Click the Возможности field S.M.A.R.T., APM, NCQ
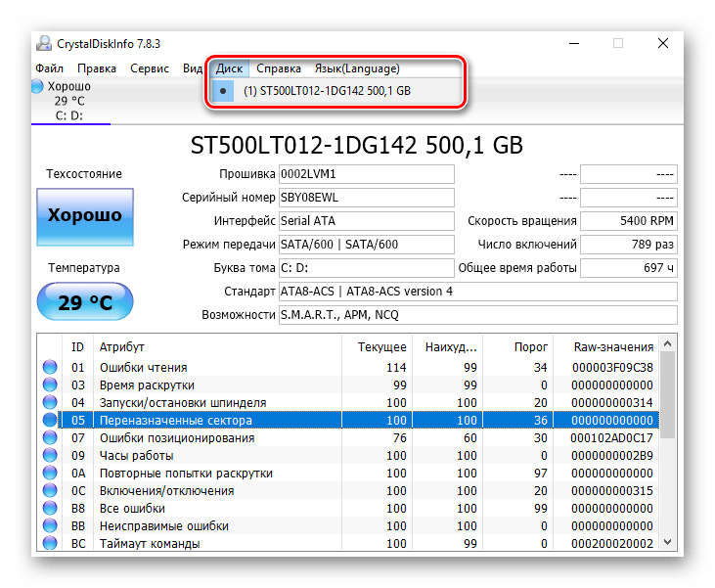Screen dimensions: 715x588 (x=478, y=315)
